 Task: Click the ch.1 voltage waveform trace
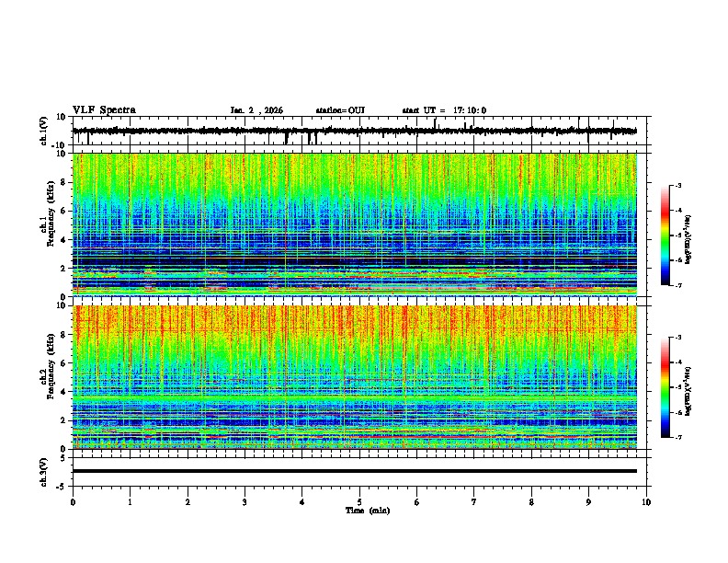tap(355, 131)
